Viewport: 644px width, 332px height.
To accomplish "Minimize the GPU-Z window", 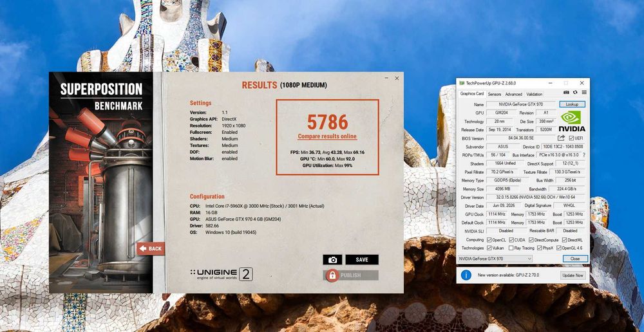I will [x=551, y=83].
